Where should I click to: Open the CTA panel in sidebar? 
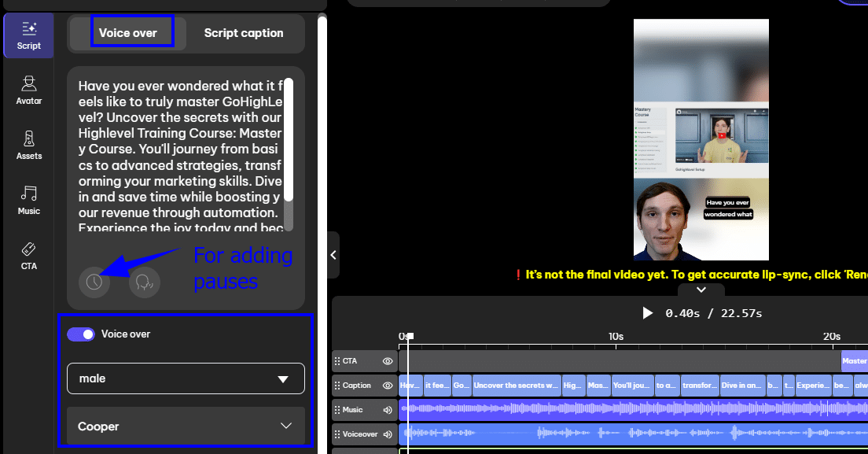[29, 256]
